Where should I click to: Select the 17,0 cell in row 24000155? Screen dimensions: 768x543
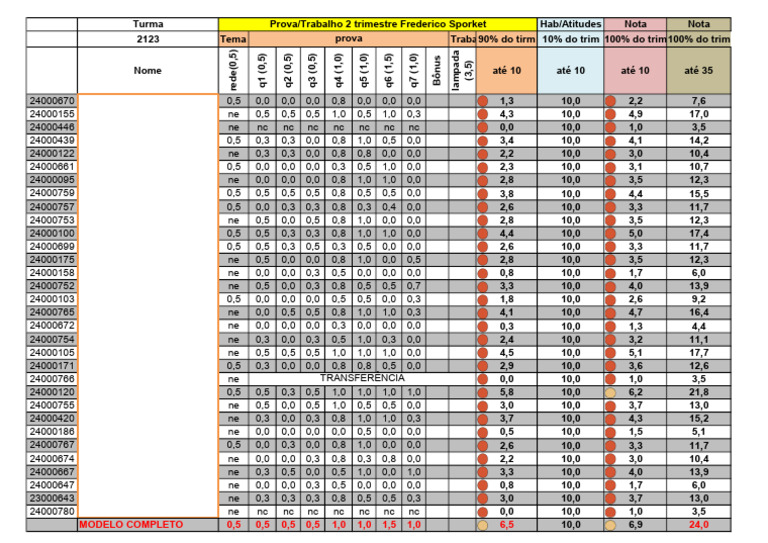pos(698,114)
